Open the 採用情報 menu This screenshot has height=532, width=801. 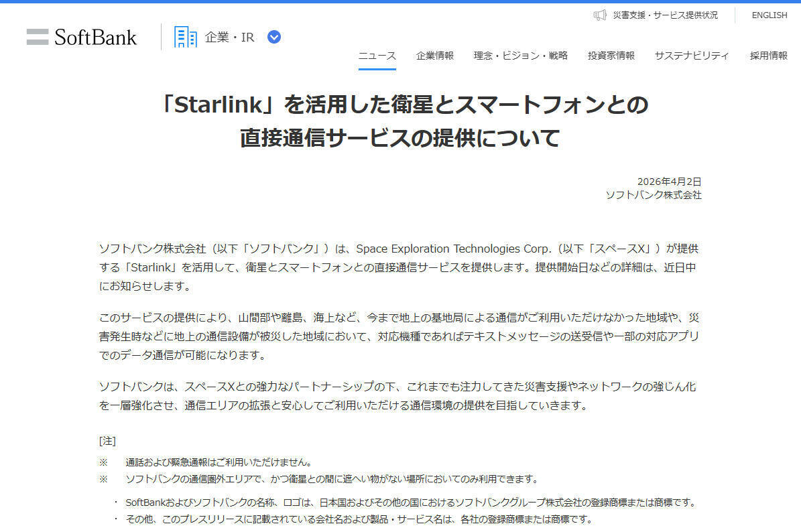[769, 56]
